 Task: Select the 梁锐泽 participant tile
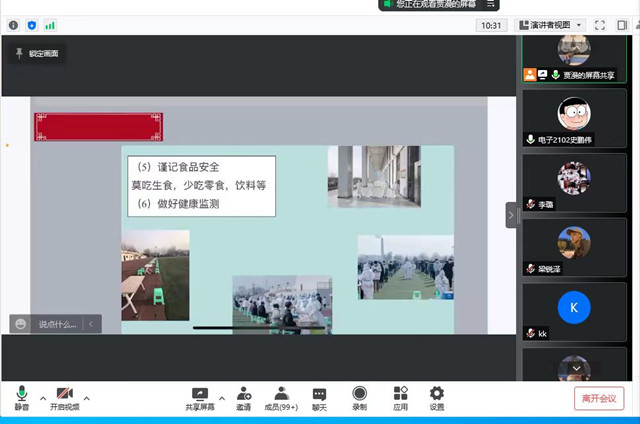click(x=574, y=248)
